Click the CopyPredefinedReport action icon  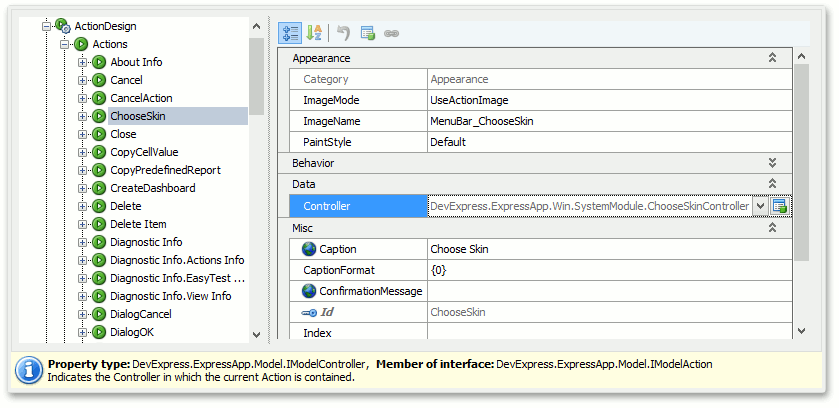99,170
